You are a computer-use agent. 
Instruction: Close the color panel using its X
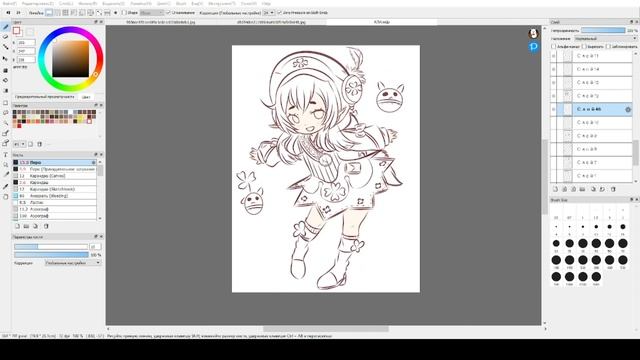[x=101, y=22]
